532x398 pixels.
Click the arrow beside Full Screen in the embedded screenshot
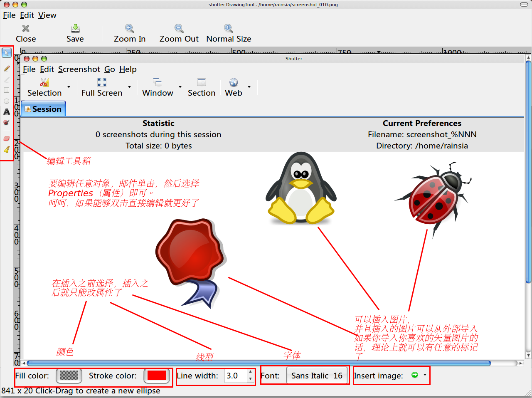(130, 87)
